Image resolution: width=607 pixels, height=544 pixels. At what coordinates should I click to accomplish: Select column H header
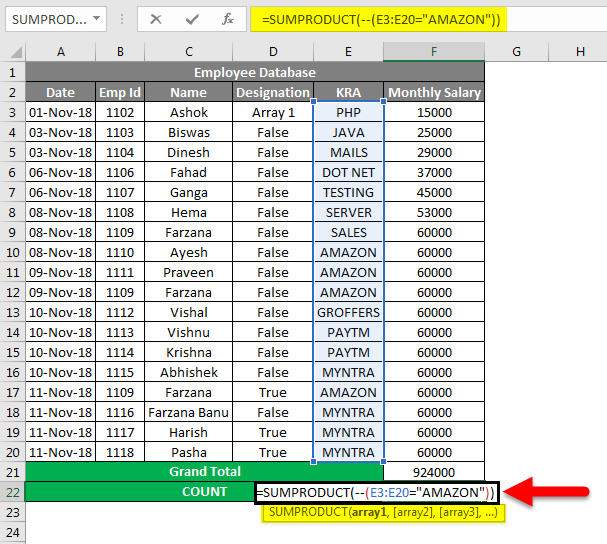point(580,52)
